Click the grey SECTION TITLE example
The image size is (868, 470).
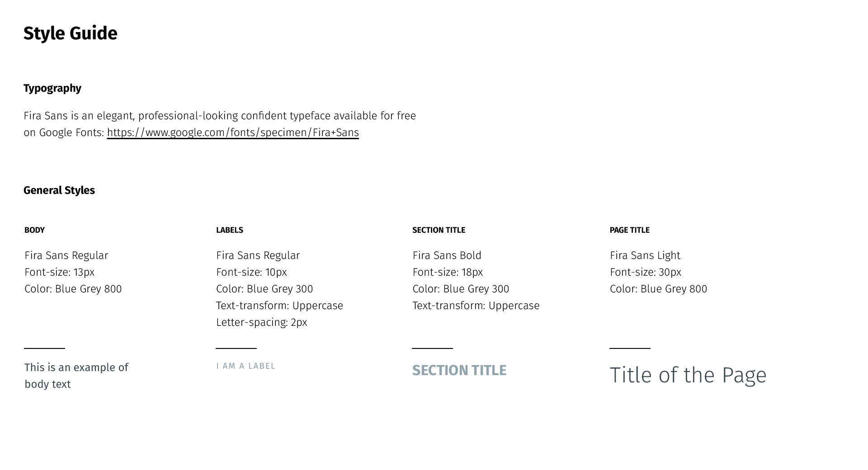click(x=459, y=370)
